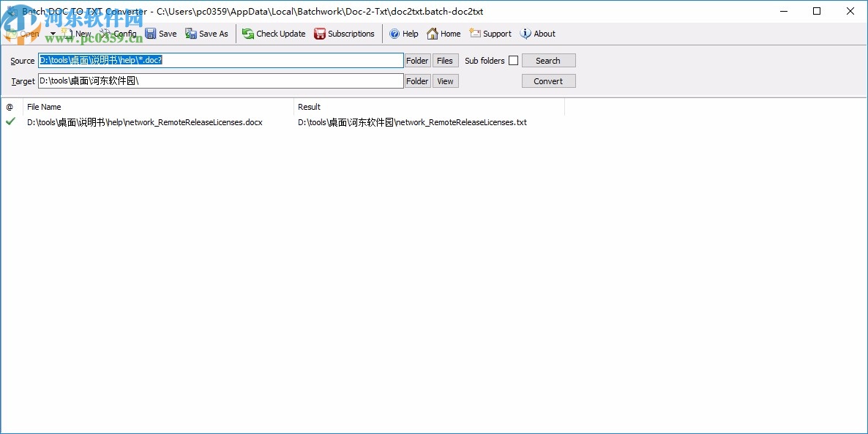
Task: Start conversion with the Convert button
Action: (x=548, y=81)
